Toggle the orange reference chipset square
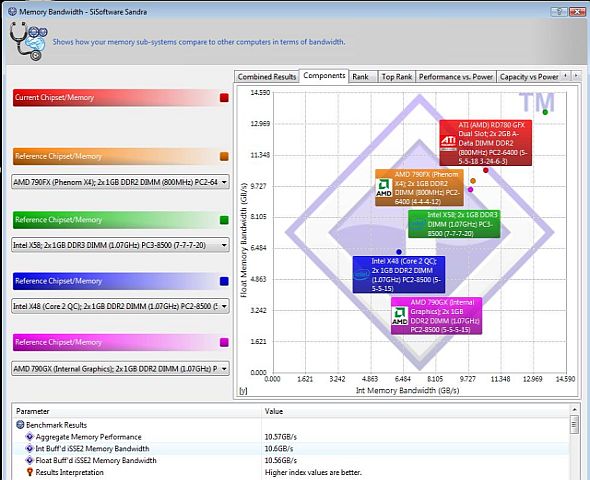590x480 pixels. click(224, 156)
